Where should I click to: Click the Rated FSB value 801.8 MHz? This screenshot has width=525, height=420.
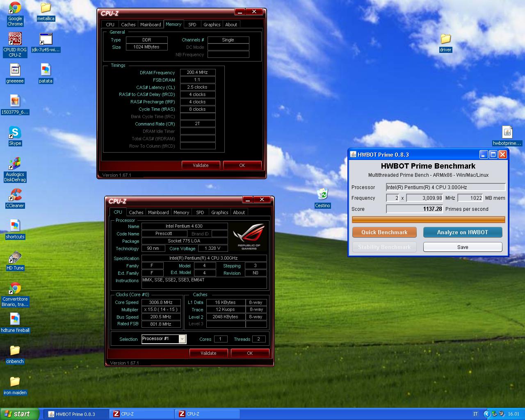point(161,324)
